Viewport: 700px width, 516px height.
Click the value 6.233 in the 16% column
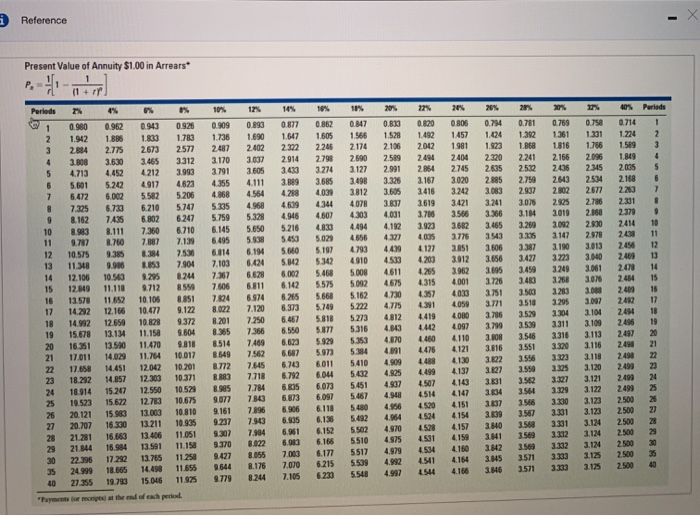[x=325, y=476]
